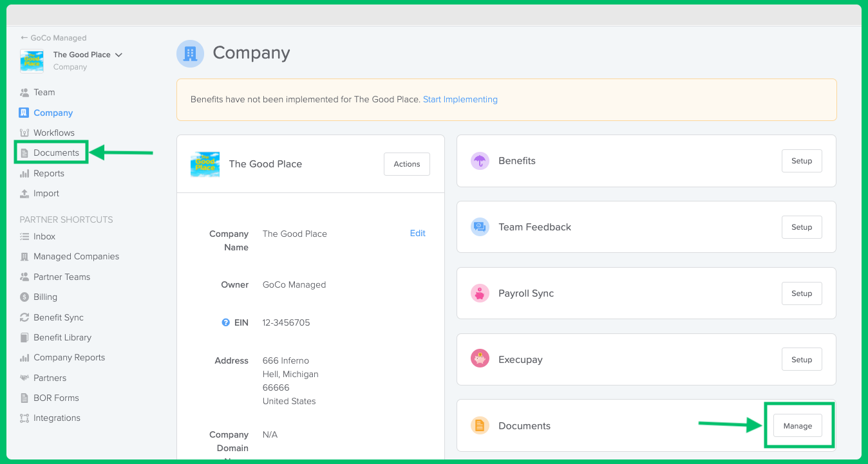
Task: Click Manage for Documents
Action: [797, 425]
